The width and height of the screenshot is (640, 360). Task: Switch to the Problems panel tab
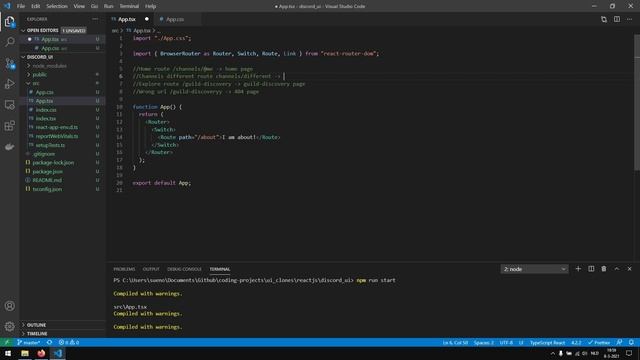(124, 269)
